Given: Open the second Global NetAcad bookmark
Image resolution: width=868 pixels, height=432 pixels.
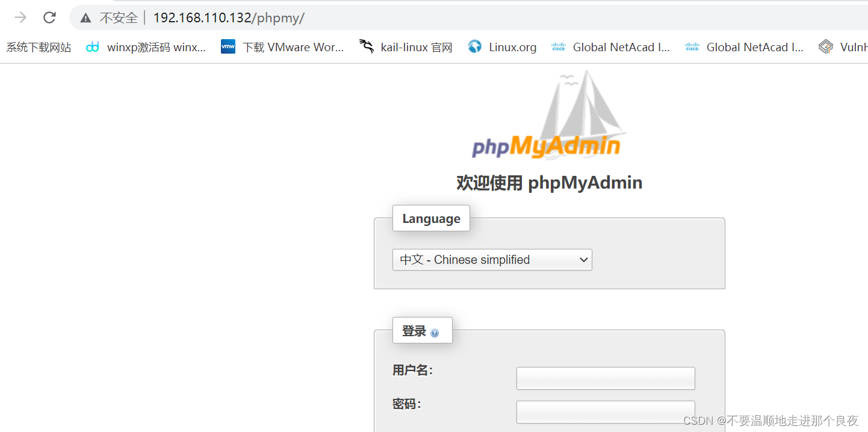Looking at the screenshot, I should 744,47.
